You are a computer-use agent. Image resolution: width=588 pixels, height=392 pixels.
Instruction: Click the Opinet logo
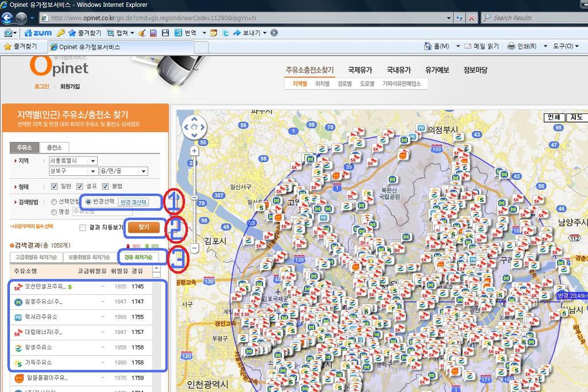click(59, 66)
